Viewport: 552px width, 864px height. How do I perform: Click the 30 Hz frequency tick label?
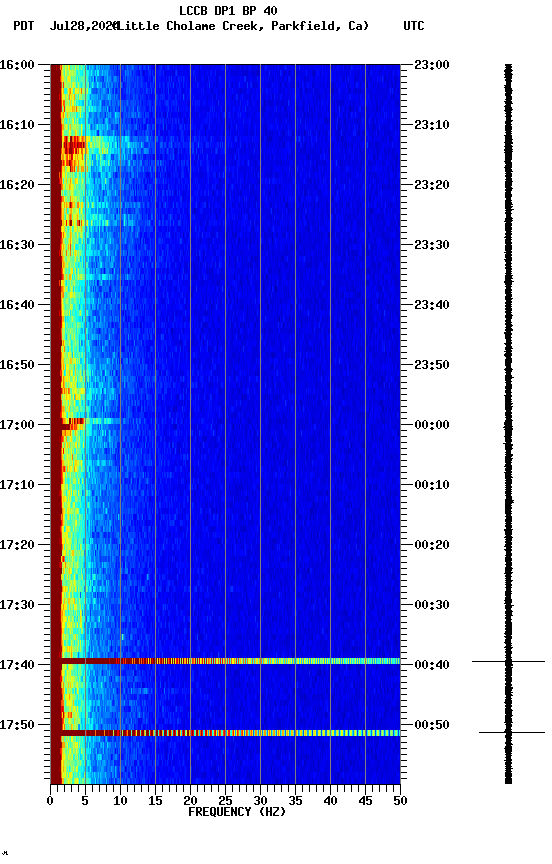coord(261,801)
